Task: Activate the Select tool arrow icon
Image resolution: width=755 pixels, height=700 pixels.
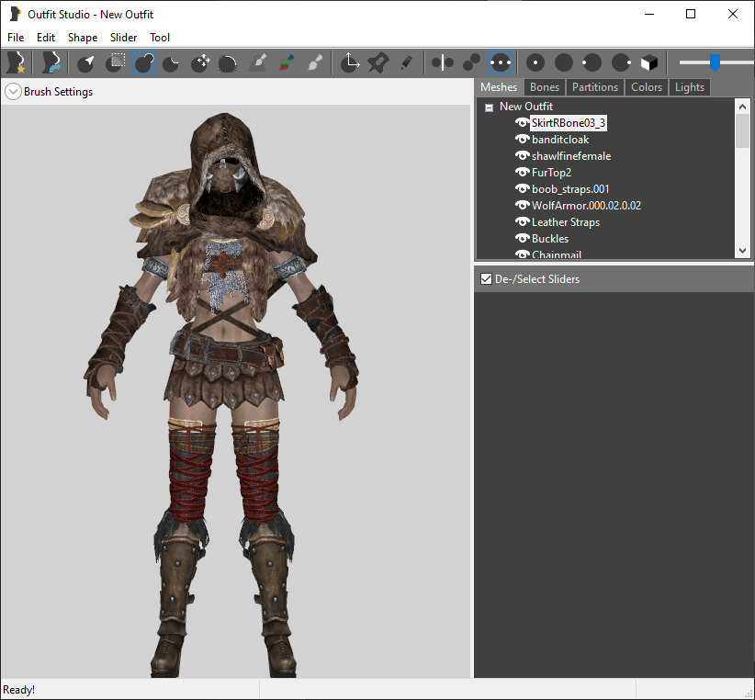Action: 86,62
